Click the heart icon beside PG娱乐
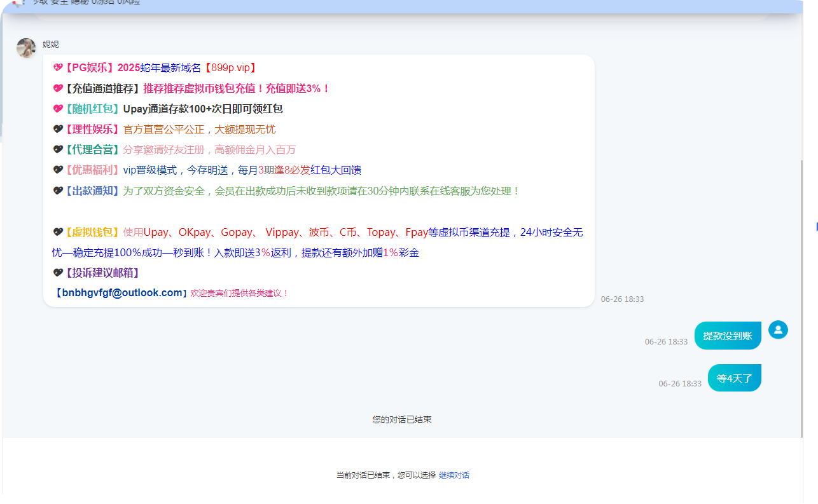Viewport: 818px width, 504px height. [58, 68]
